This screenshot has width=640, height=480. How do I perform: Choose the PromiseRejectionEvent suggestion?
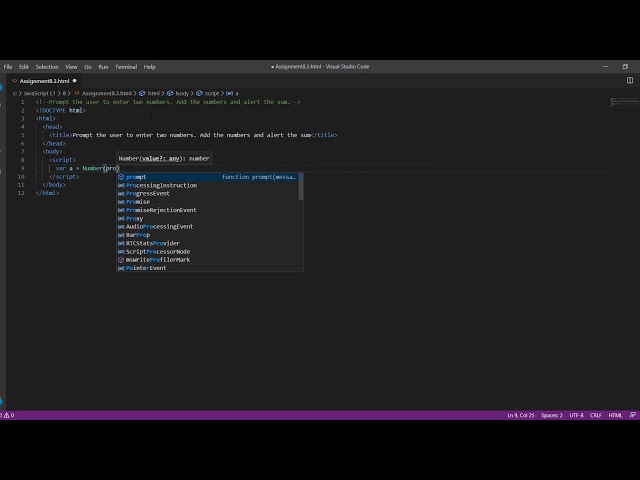point(207,210)
